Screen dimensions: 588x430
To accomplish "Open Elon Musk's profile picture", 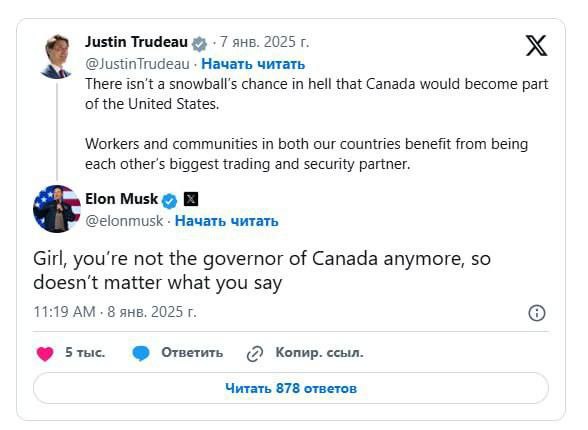I will 57,209.
